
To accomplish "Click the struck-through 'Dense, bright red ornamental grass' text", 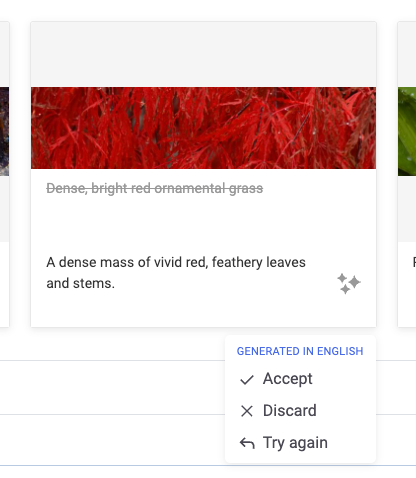I will (x=155, y=188).
